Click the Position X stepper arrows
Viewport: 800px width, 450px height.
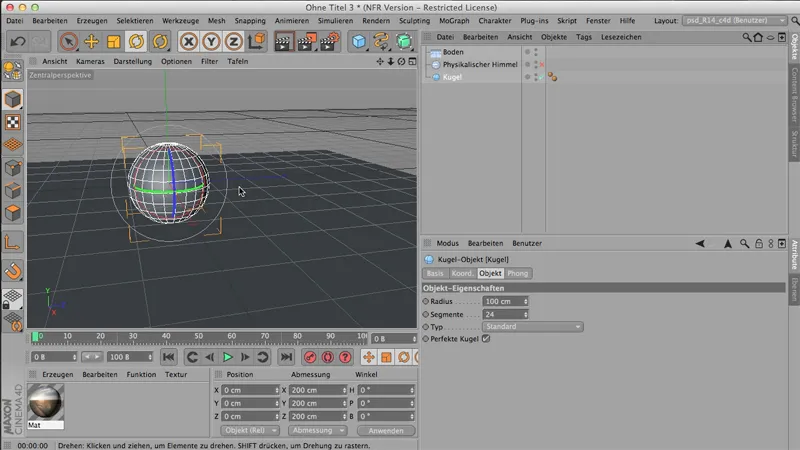tap(277, 390)
